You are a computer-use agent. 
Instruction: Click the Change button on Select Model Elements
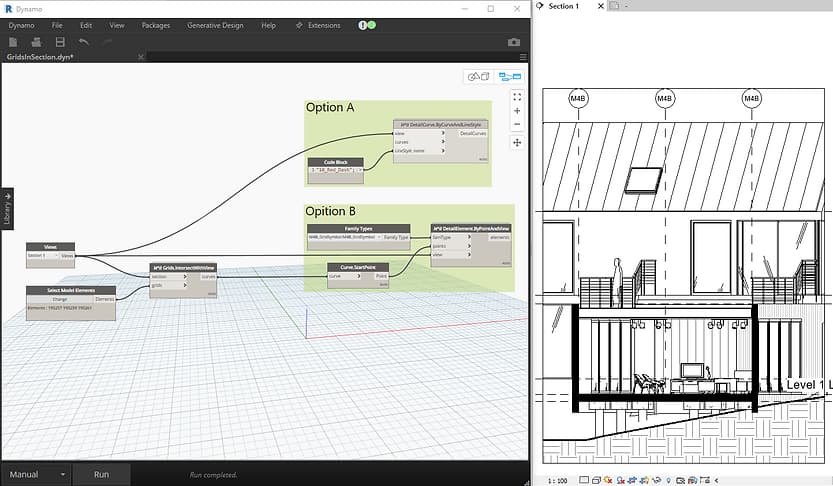coord(60,299)
